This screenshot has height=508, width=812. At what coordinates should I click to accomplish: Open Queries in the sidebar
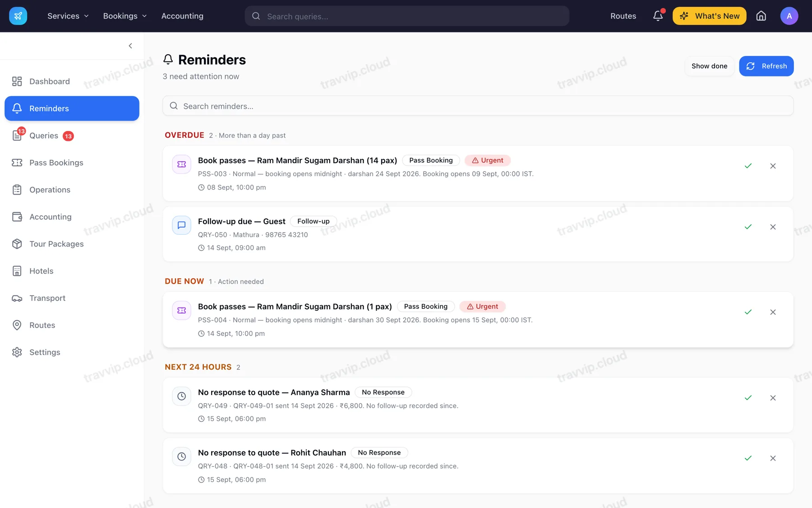coord(72,135)
